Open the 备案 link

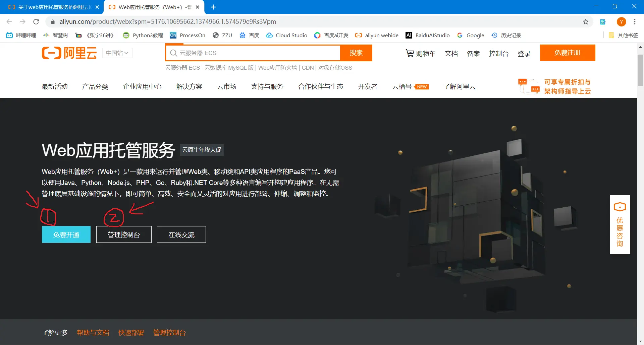[x=473, y=54]
